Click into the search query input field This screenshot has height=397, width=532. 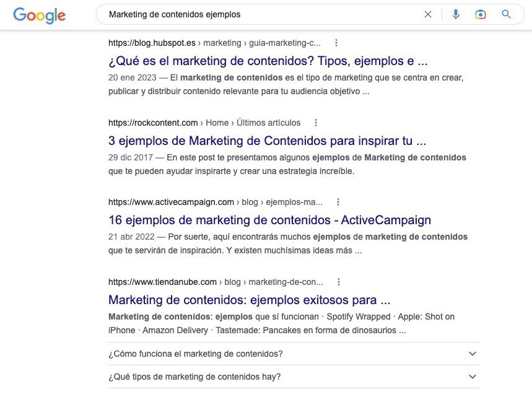pyautogui.click(x=260, y=14)
